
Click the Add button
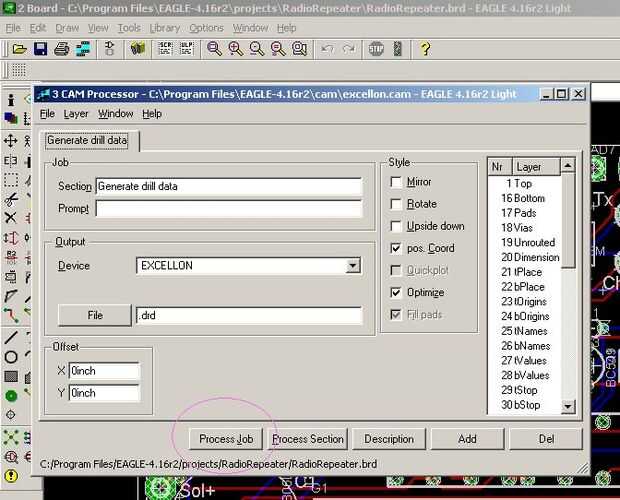pyautogui.click(x=467, y=439)
